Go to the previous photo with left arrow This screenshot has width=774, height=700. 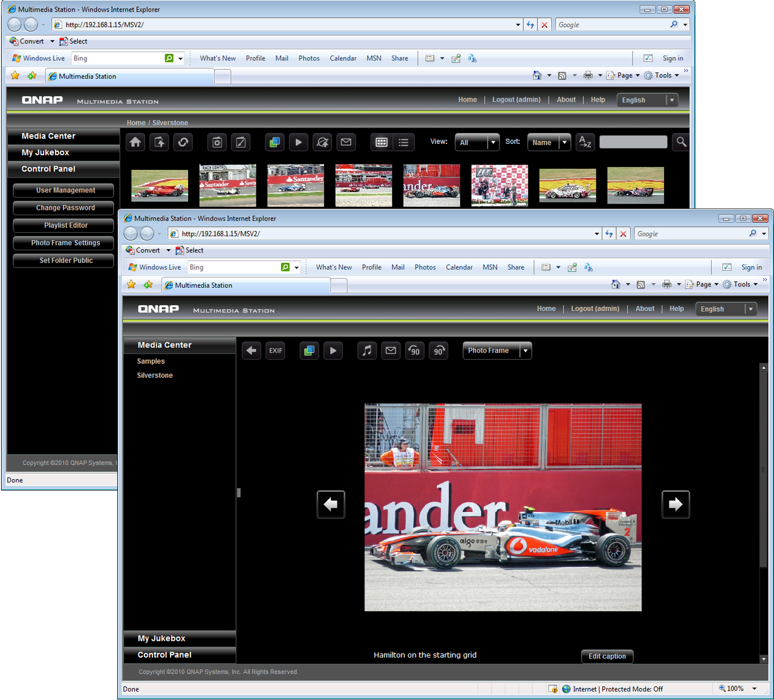pyautogui.click(x=331, y=504)
